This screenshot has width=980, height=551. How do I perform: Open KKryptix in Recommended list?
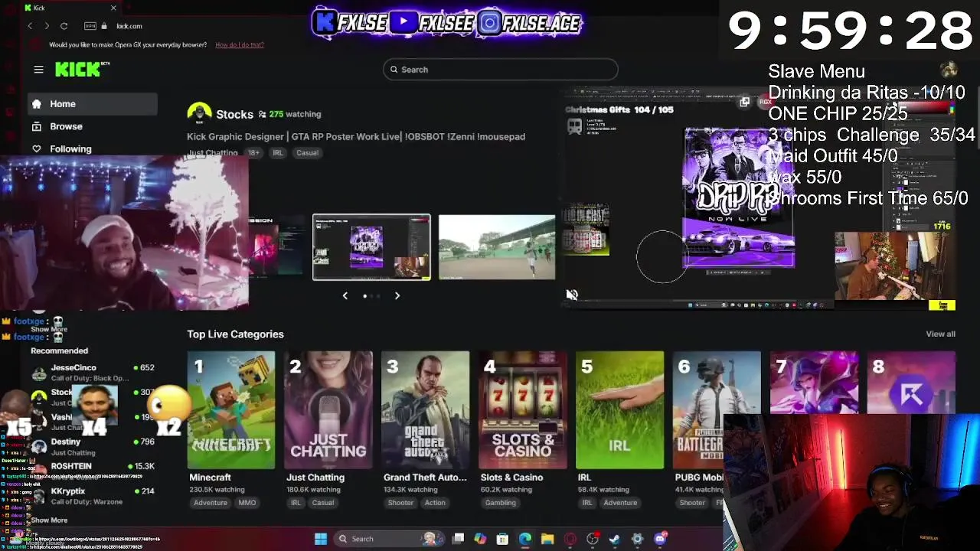(x=93, y=496)
